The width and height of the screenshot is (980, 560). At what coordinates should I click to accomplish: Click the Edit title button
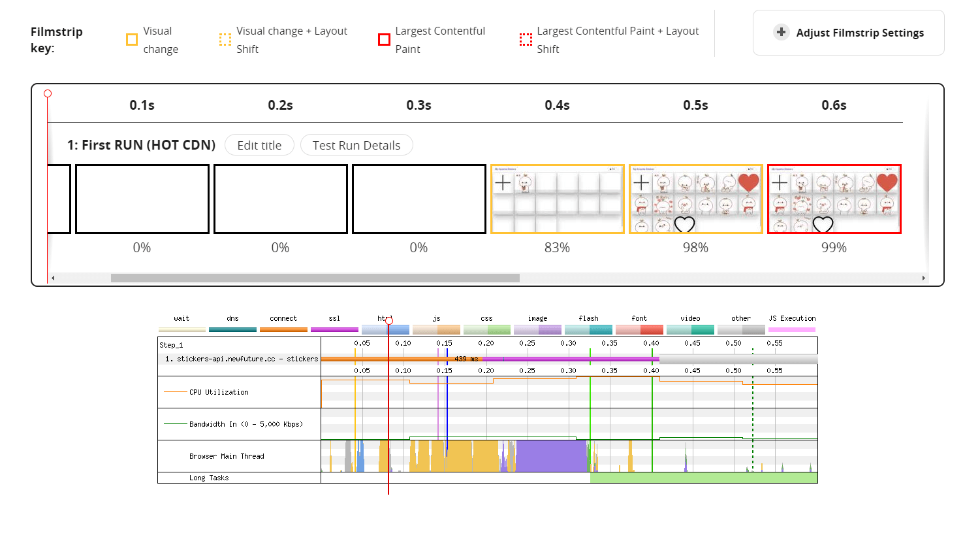pyautogui.click(x=259, y=145)
